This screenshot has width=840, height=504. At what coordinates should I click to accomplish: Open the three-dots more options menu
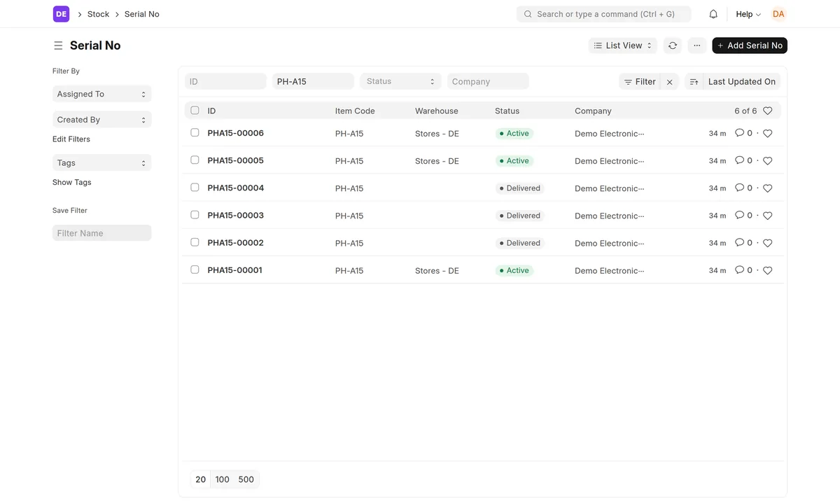(697, 45)
